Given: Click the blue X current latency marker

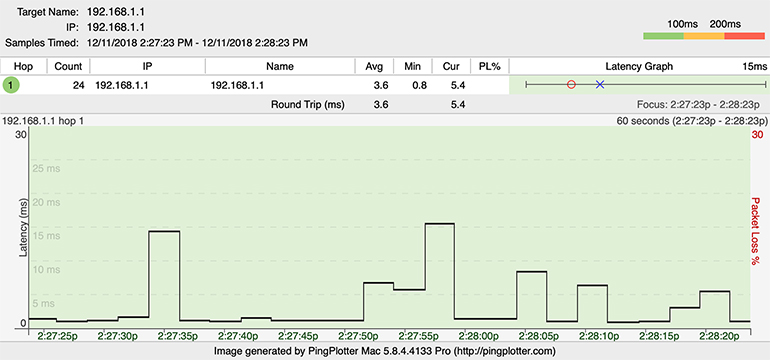Looking at the screenshot, I should [600, 84].
